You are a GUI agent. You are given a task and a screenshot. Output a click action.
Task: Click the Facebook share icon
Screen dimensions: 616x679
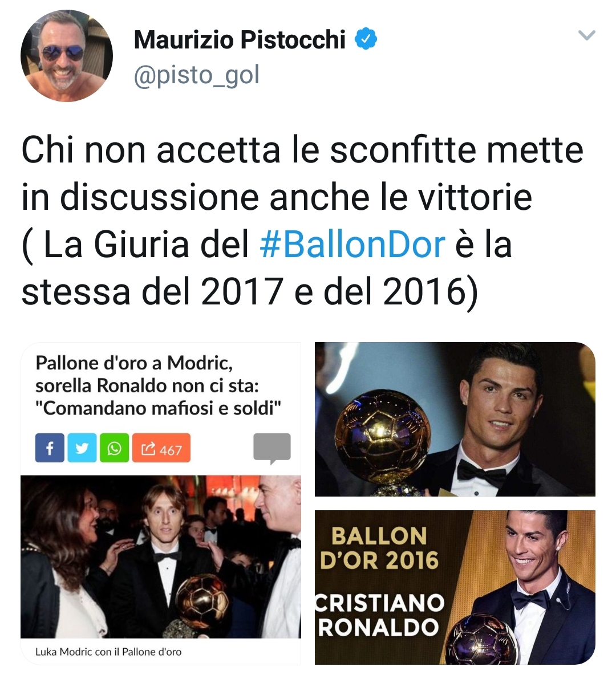(50, 448)
